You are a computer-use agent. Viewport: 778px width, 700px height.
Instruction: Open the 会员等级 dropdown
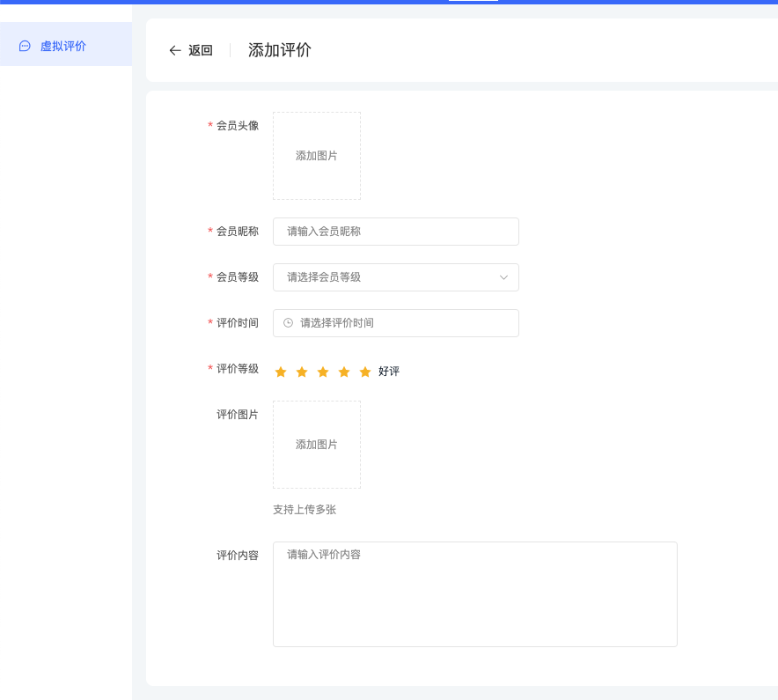[396, 277]
